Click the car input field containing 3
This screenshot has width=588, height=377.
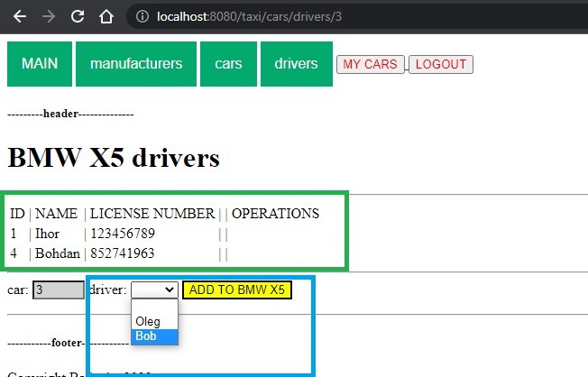pyautogui.click(x=59, y=290)
